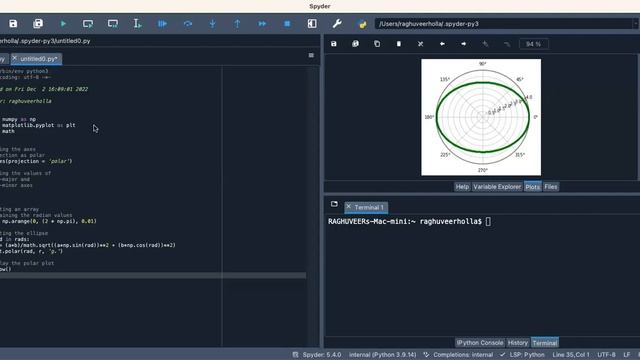This screenshot has width=640, height=360.
Task: Execute the current debug line
Action: click(x=188, y=24)
